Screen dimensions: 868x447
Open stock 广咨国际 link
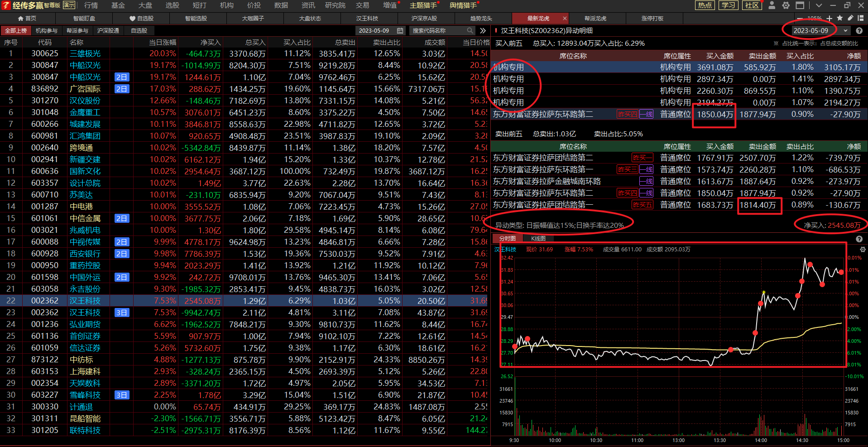point(85,89)
